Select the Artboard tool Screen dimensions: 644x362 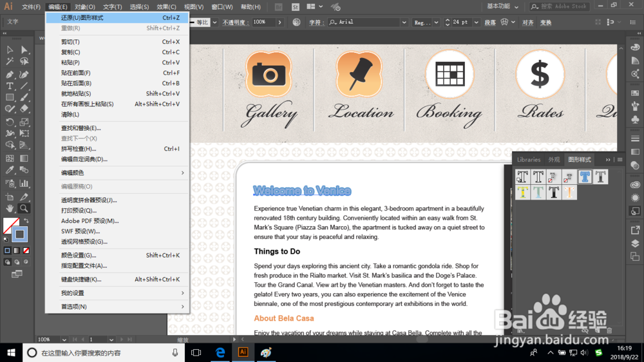click(10, 197)
